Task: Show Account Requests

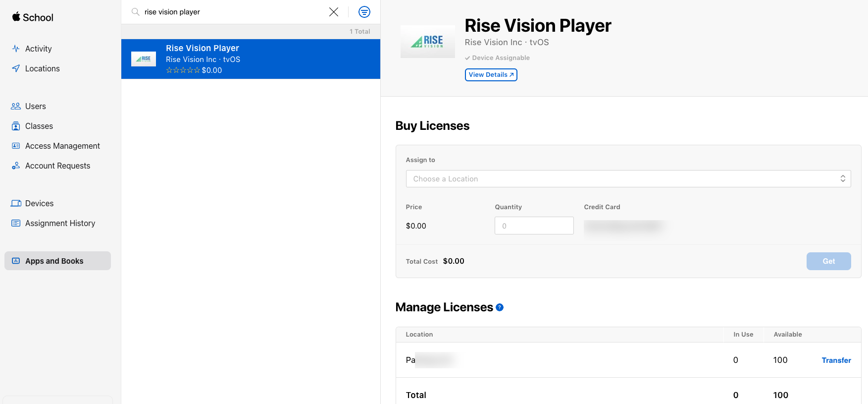Action: pos(57,166)
